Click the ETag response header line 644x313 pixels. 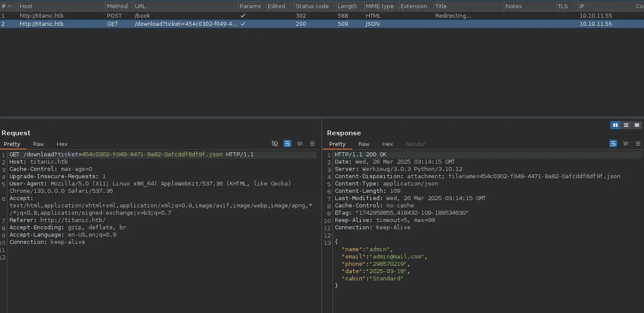[402, 213]
